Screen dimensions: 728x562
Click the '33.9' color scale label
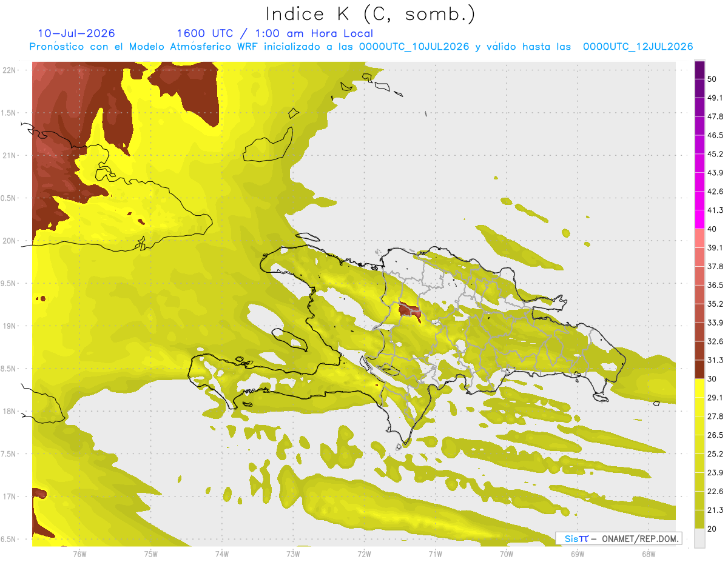coord(715,323)
